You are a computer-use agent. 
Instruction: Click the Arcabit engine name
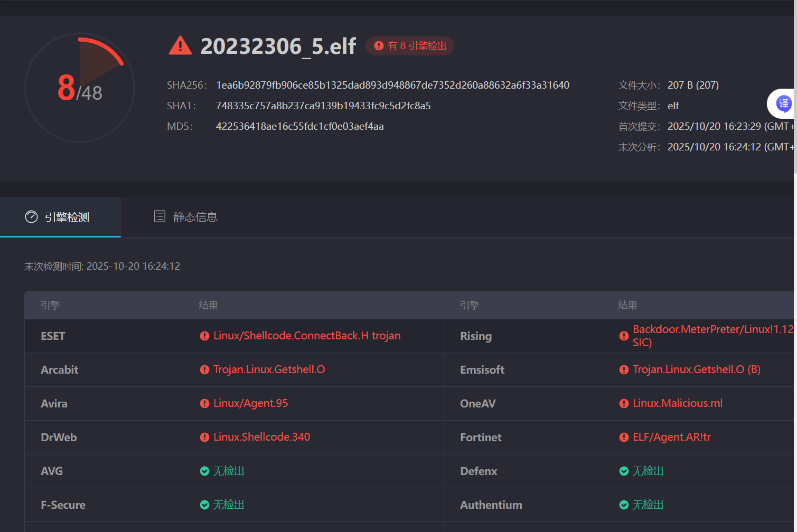(59, 370)
